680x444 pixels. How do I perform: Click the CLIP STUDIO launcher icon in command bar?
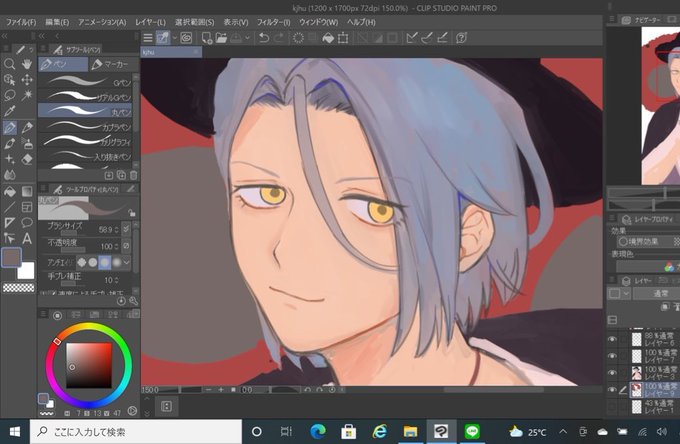(x=186, y=38)
